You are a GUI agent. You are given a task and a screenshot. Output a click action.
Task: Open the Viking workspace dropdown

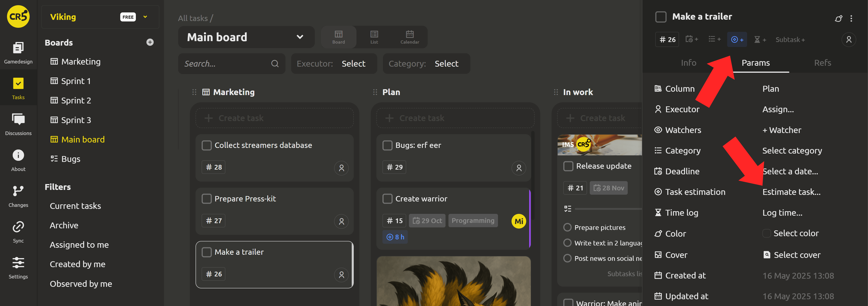pyautogui.click(x=145, y=17)
